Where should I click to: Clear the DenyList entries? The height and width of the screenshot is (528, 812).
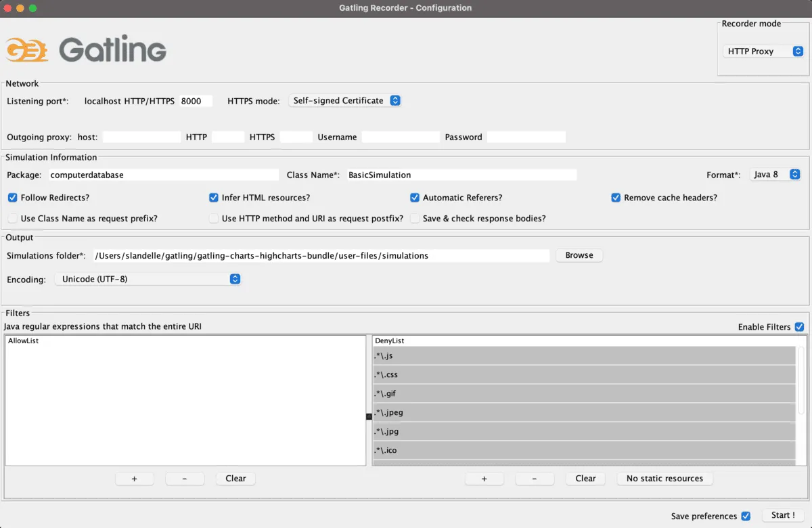coord(585,479)
